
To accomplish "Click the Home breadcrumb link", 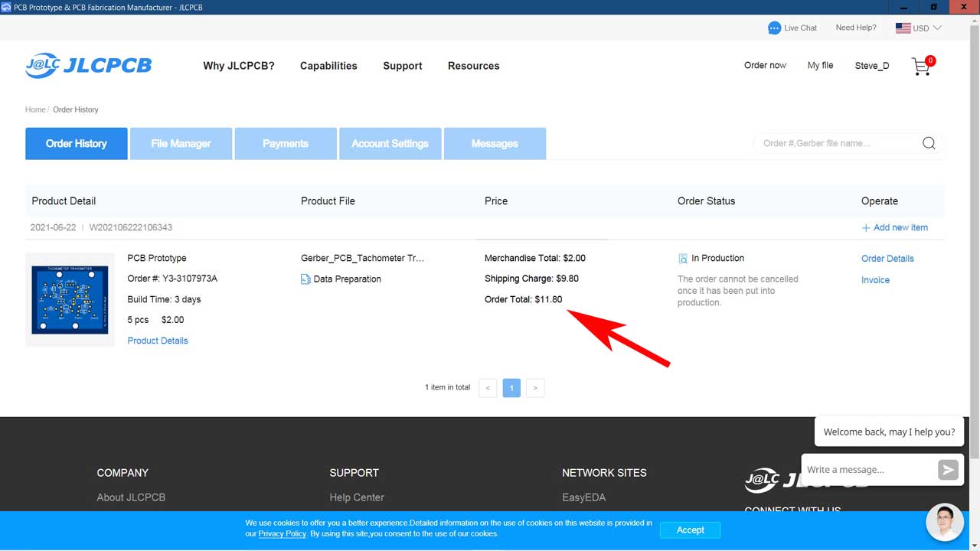I will [35, 109].
